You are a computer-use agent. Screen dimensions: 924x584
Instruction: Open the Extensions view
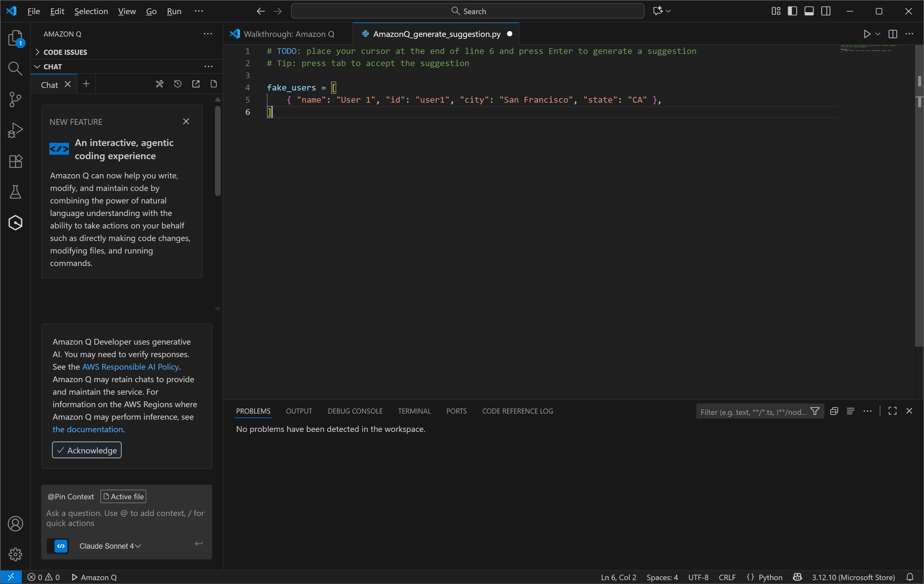point(15,161)
